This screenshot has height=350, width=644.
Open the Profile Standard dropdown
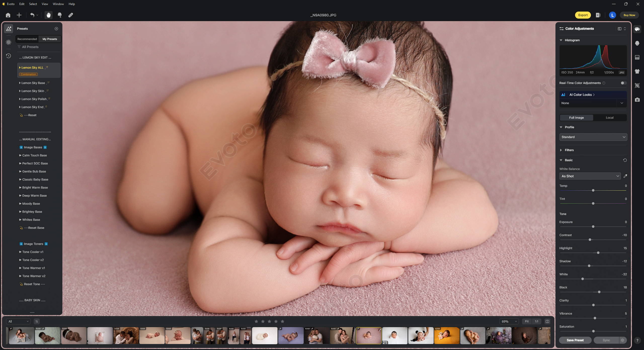coord(593,137)
